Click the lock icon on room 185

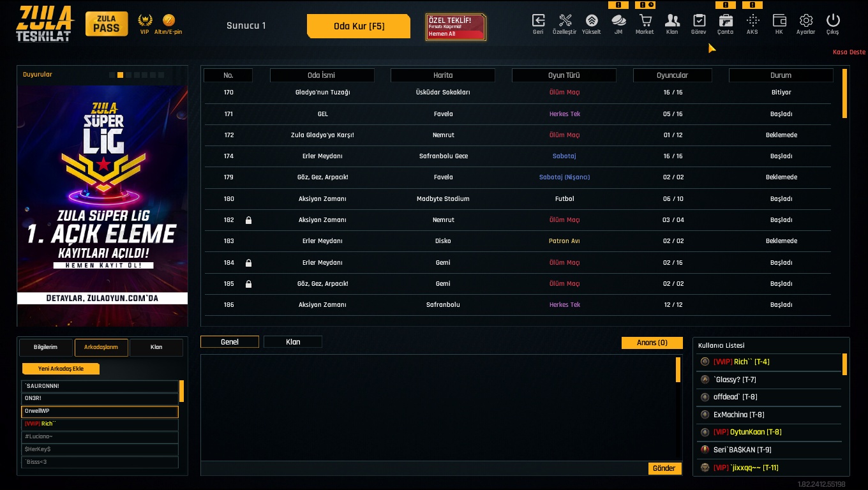coord(248,284)
